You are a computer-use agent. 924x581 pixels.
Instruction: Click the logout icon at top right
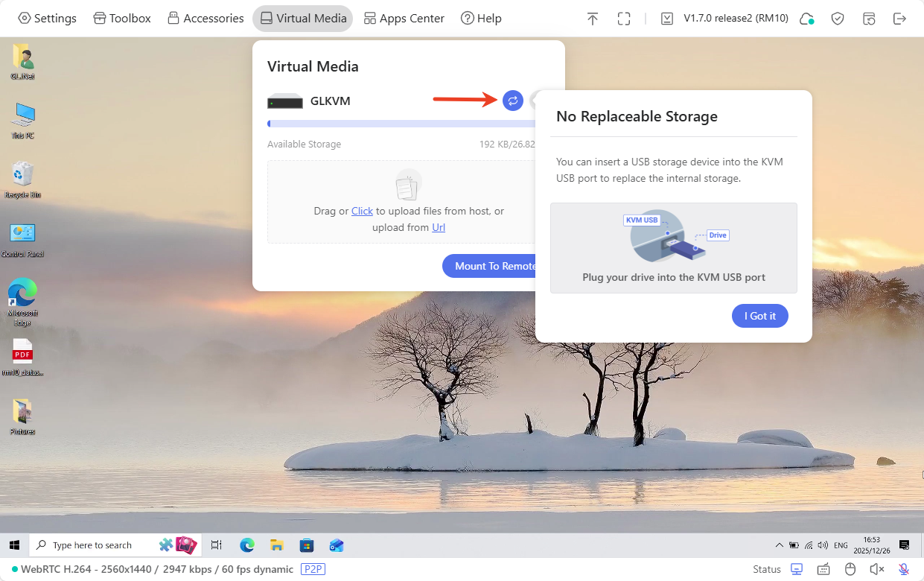point(900,18)
